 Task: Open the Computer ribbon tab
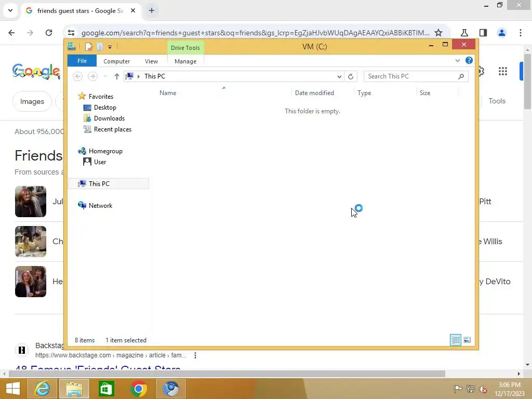click(x=116, y=61)
